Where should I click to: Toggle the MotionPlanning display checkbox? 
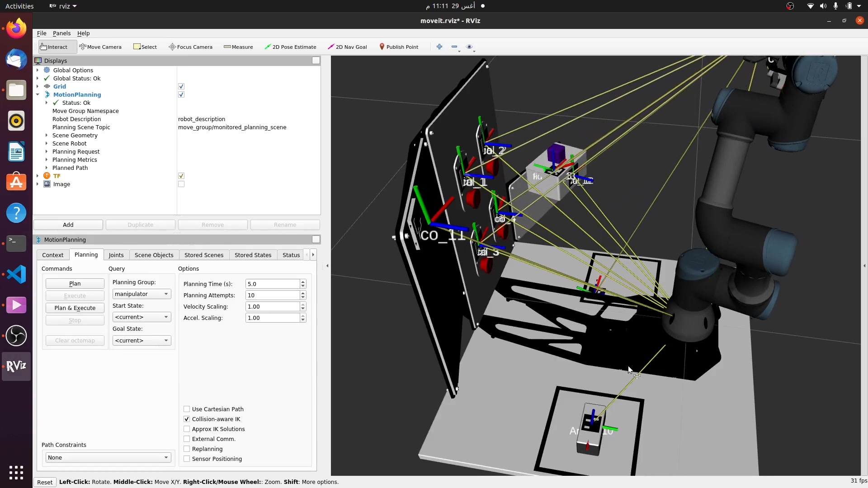[x=181, y=94]
